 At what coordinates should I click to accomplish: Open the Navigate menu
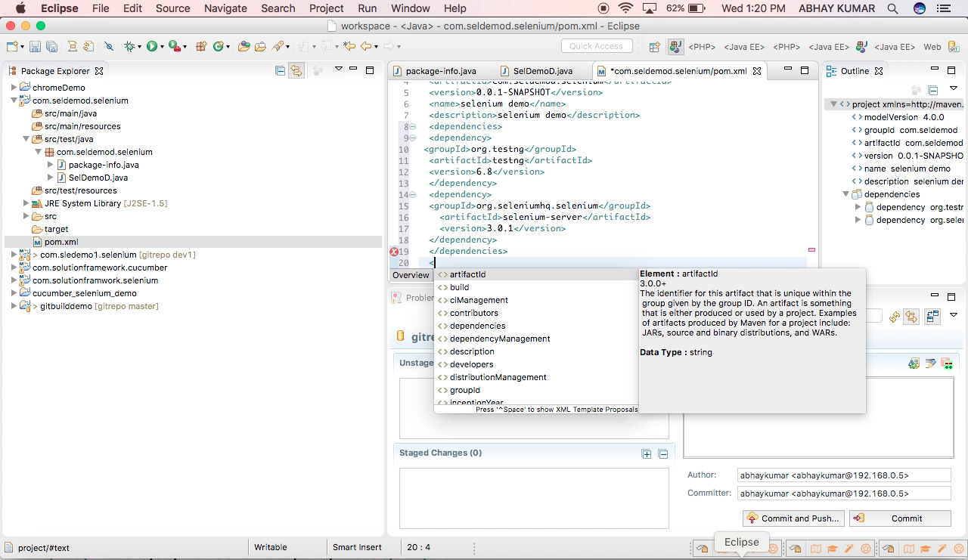pos(225,8)
